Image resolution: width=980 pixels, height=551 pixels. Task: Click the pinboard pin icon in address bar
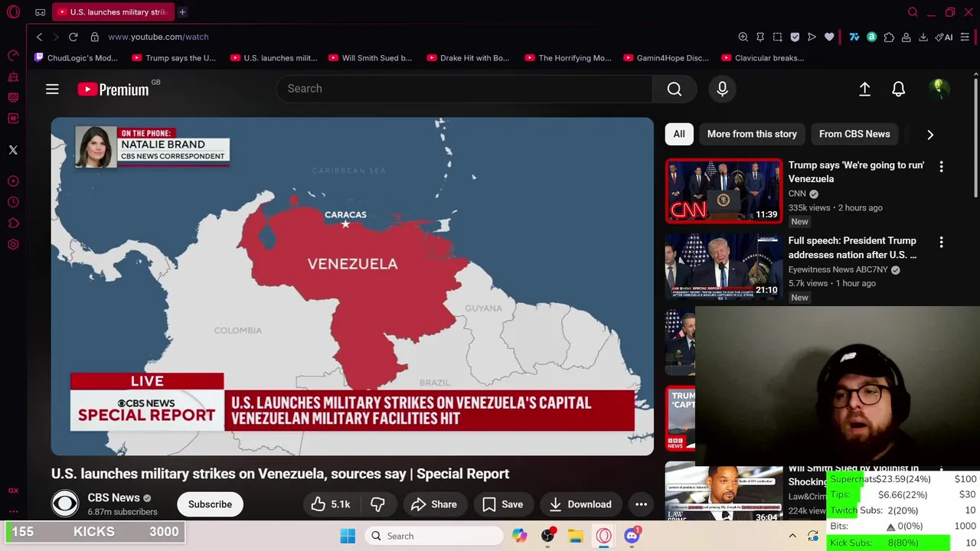(760, 37)
